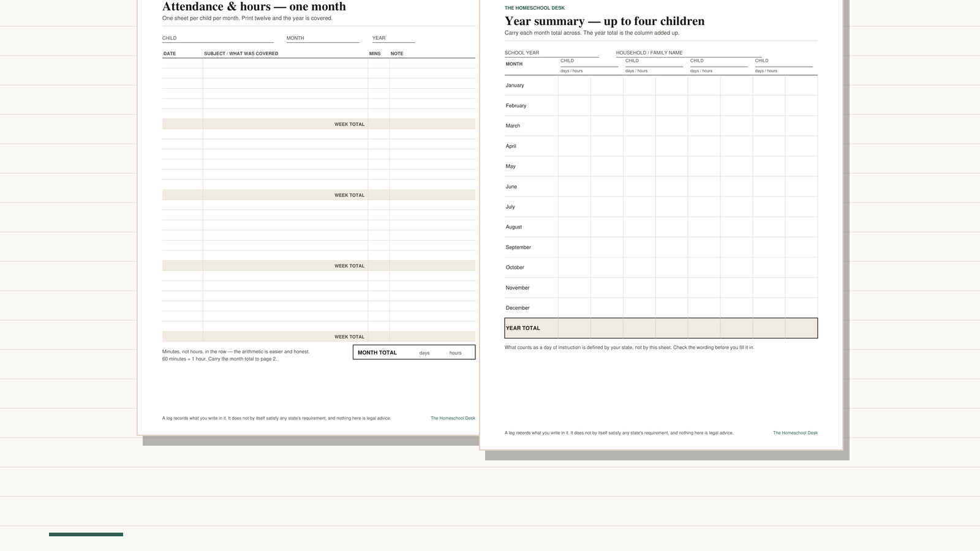Click 'hours' inside the MONTH TOTAL box

point(455,353)
